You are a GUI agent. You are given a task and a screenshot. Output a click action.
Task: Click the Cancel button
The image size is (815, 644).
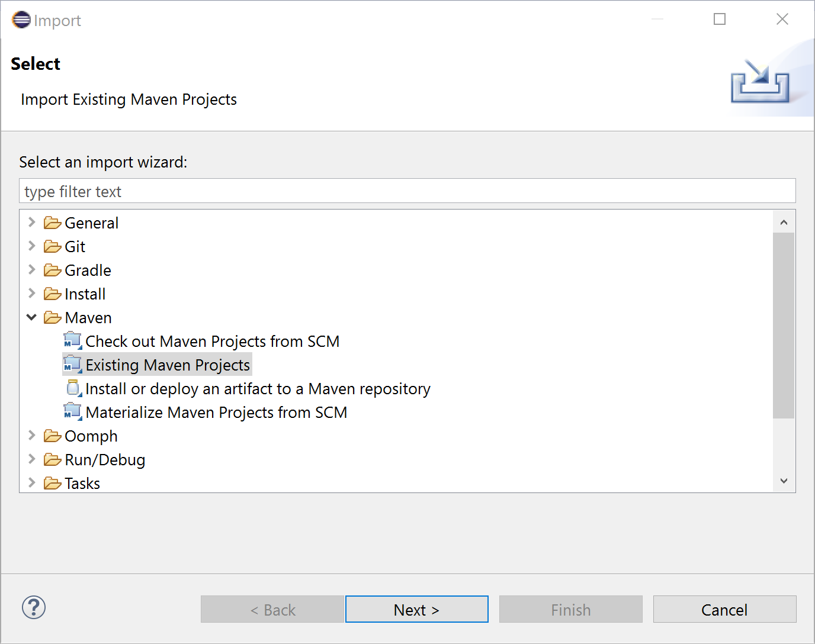(724, 609)
